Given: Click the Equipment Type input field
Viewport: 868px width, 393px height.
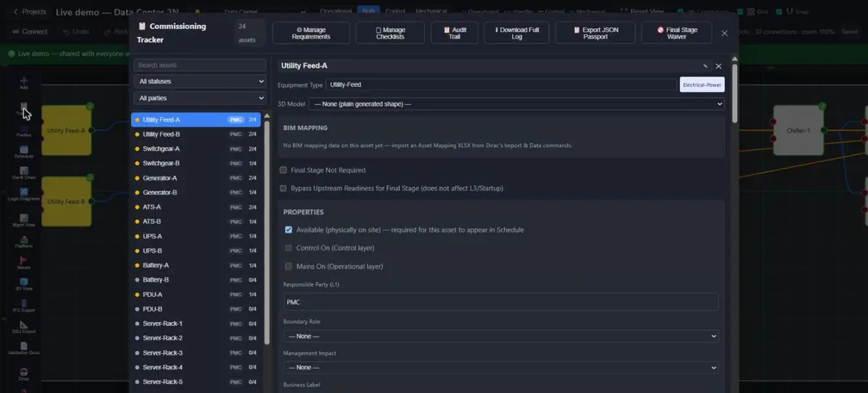Looking at the screenshot, I should 501,85.
